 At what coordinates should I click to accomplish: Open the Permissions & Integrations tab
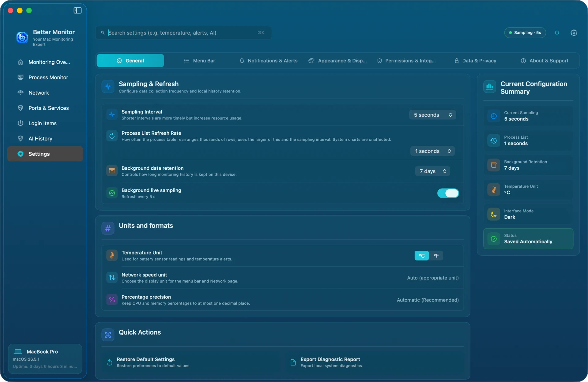(406, 61)
